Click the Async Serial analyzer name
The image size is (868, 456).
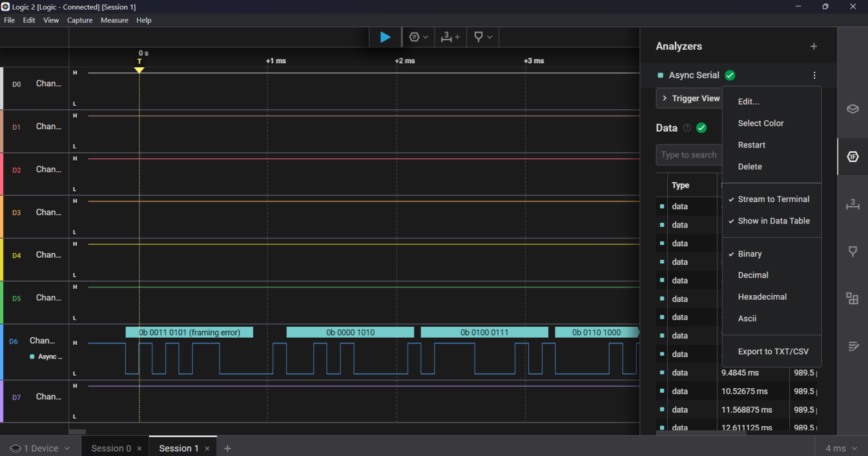(694, 76)
